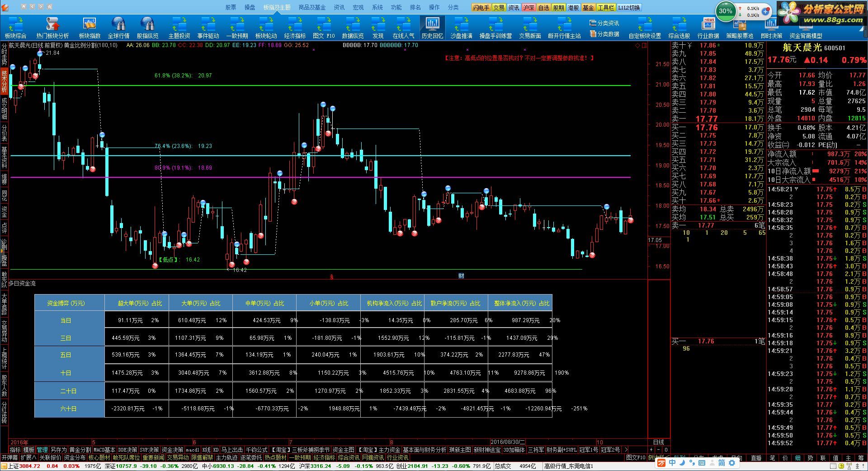This screenshot has width=868, height=471.
Task: Click the 港股 shortcut button
Action: click(573, 8)
